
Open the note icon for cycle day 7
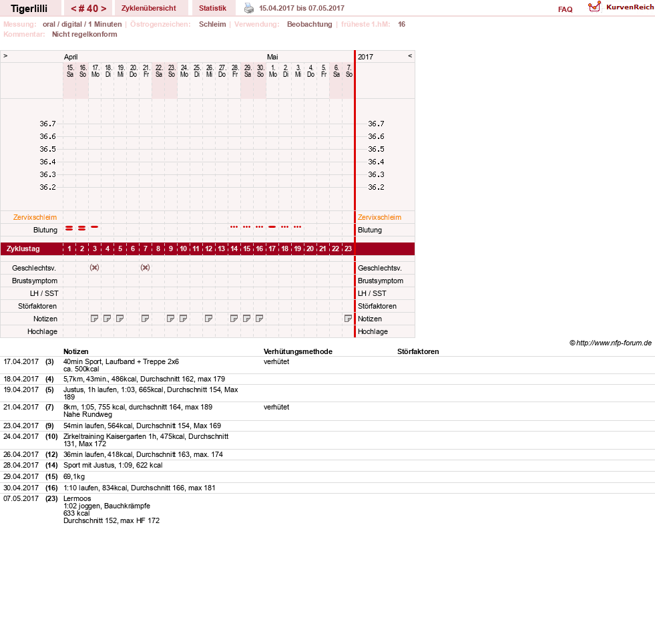pyautogui.click(x=145, y=319)
